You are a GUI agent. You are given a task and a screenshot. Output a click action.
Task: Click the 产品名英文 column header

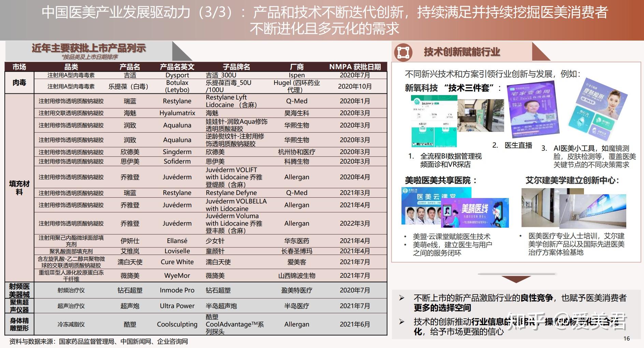pos(177,67)
